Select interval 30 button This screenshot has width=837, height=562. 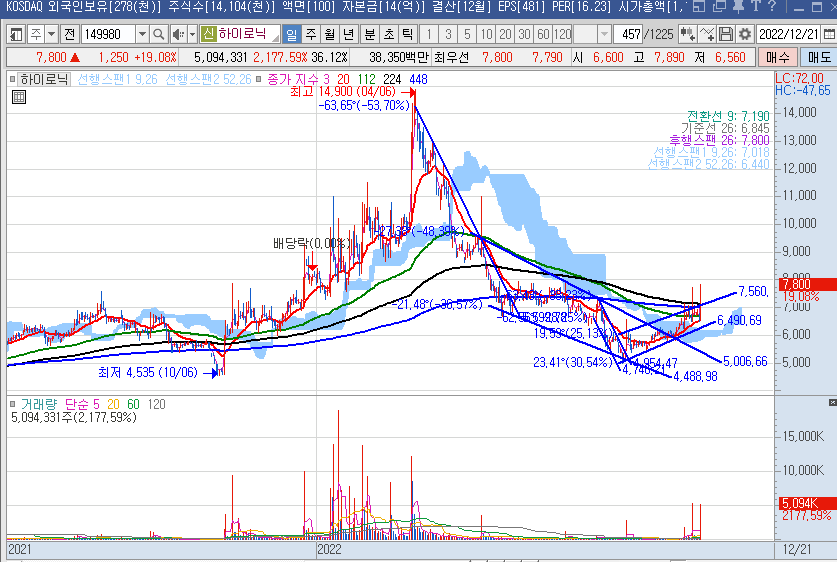point(525,35)
